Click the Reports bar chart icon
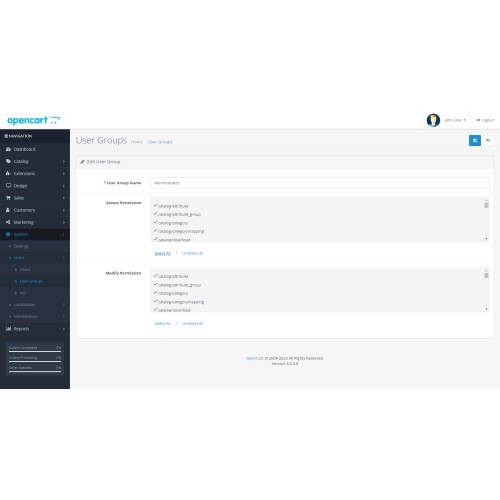Viewport: 500px width, 500px height. 8,329
